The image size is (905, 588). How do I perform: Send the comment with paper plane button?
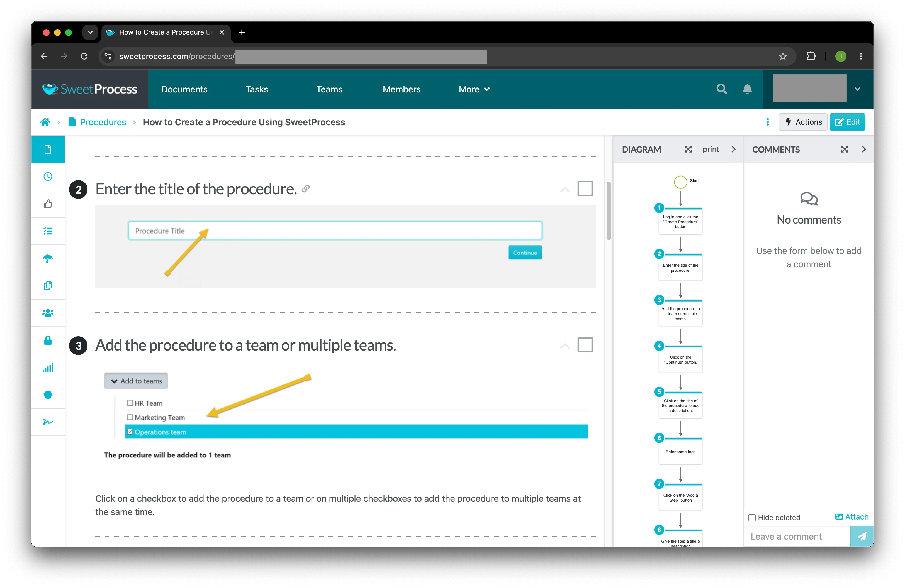coord(862,536)
